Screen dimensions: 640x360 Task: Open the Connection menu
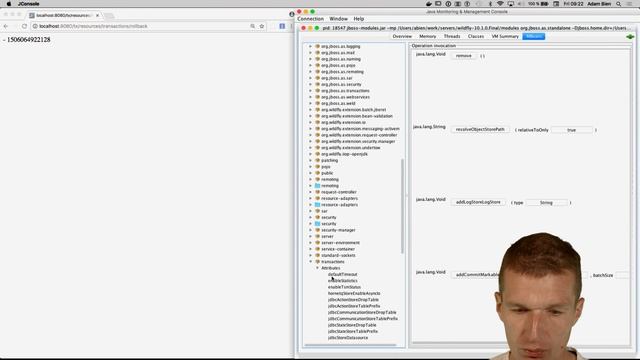[x=310, y=19]
